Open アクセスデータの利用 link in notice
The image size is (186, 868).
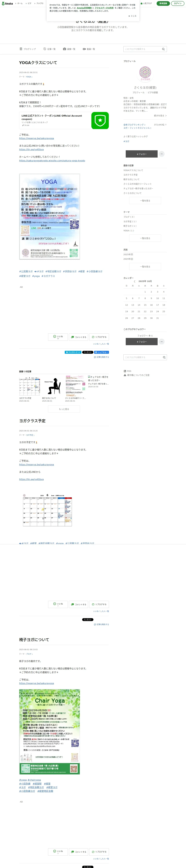(104, 8)
